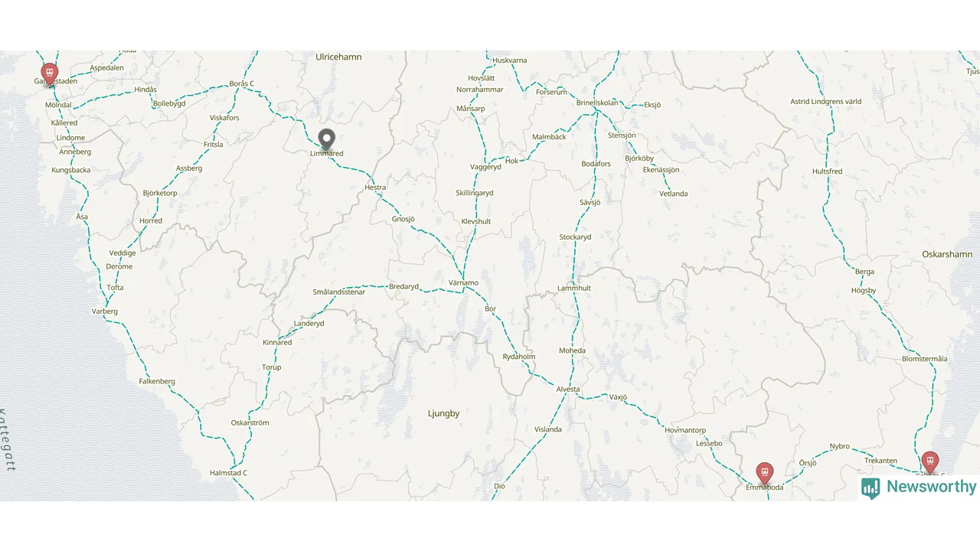Click the red train marker at Kalmar
Image resolution: width=980 pixels, height=551 pixels.
(x=929, y=462)
